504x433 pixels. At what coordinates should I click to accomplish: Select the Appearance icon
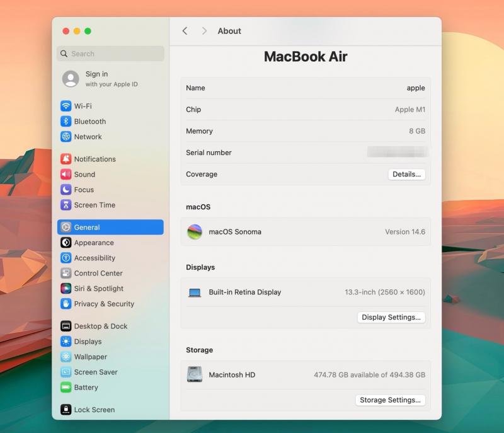point(66,243)
